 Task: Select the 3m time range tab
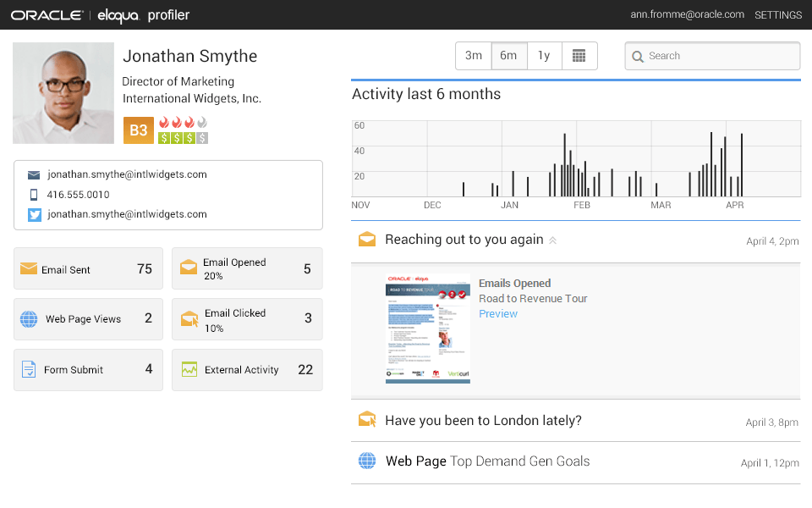[x=474, y=56]
